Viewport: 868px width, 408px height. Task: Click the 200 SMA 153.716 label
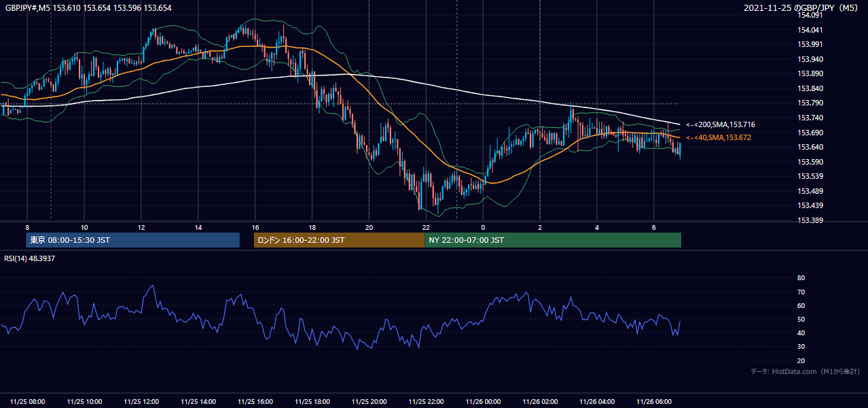pos(721,125)
